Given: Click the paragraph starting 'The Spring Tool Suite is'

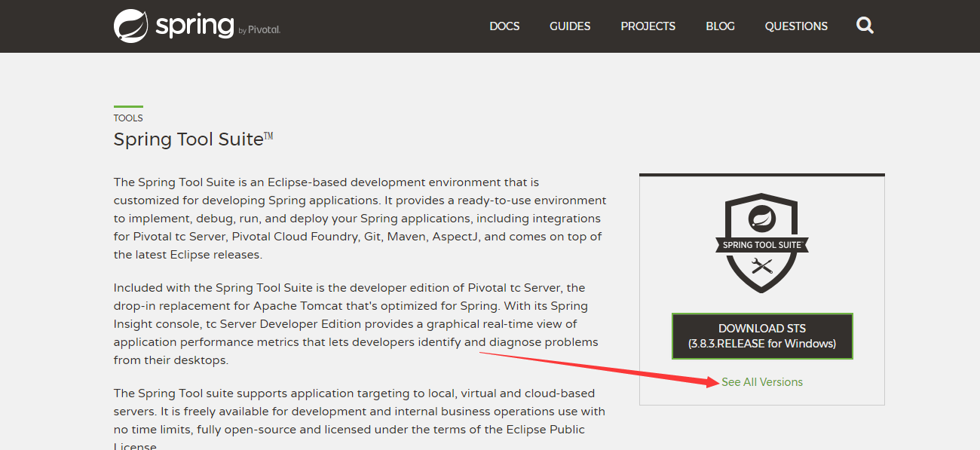Looking at the screenshot, I should click(360, 219).
